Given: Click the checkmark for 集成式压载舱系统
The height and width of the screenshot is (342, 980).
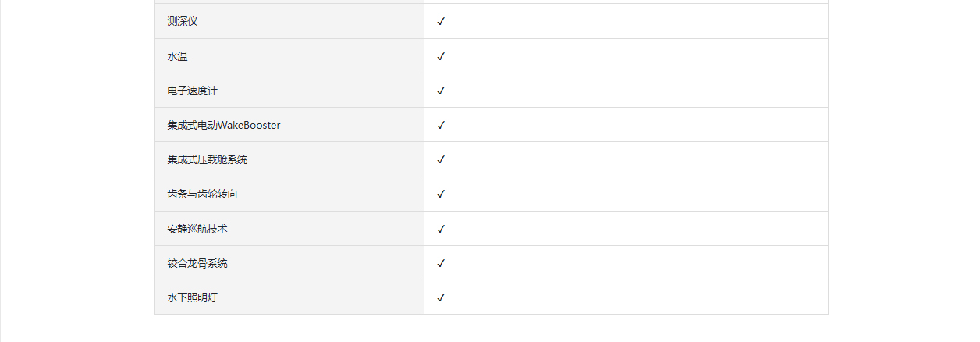Looking at the screenshot, I should 441,159.
